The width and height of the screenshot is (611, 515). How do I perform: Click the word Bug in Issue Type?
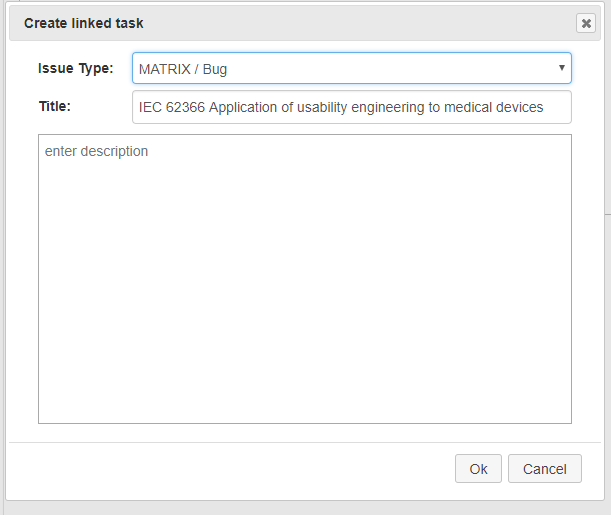point(215,69)
